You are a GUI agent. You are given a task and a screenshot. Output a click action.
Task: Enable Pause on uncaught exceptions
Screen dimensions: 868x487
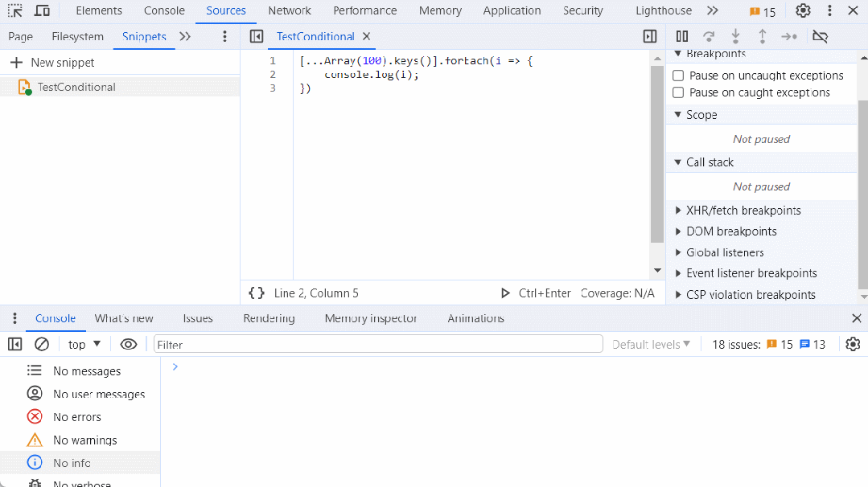[x=678, y=76]
